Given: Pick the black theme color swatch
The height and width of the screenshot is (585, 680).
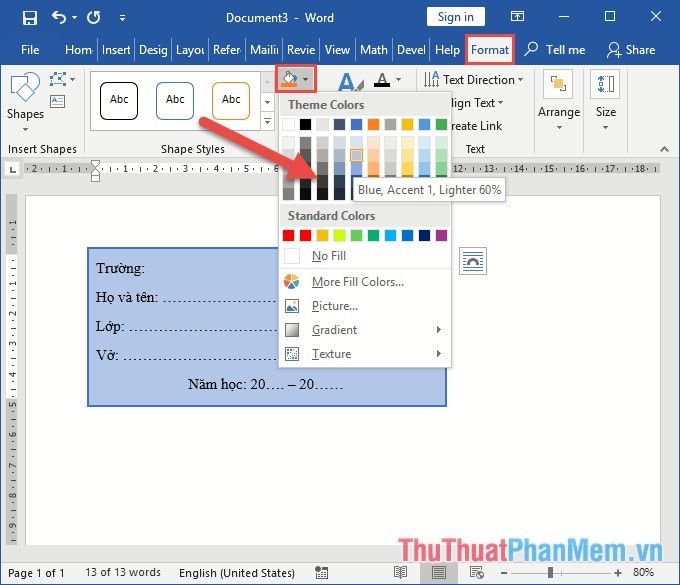Looking at the screenshot, I should click(305, 124).
